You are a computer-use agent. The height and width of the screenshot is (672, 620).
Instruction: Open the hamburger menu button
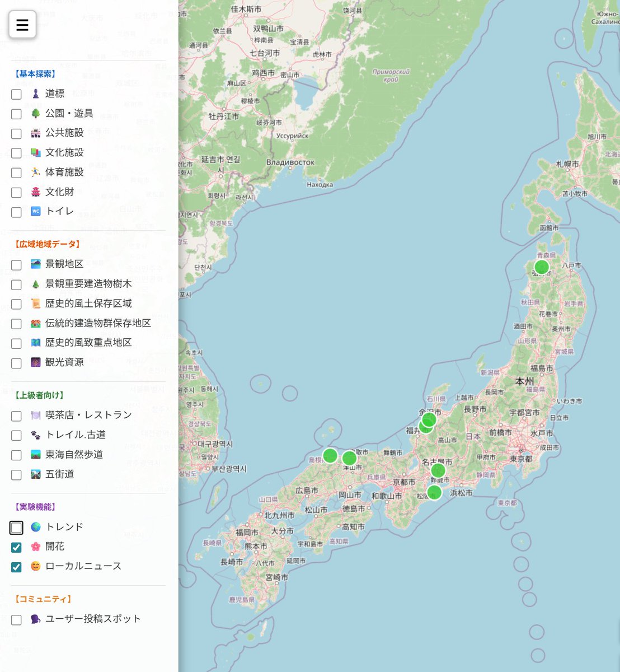pos(22,25)
